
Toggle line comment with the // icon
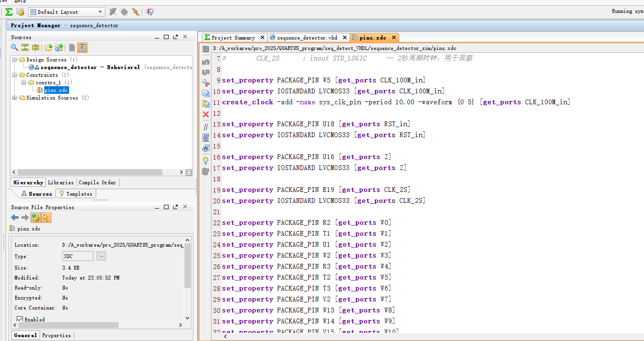pyautogui.click(x=206, y=127)
